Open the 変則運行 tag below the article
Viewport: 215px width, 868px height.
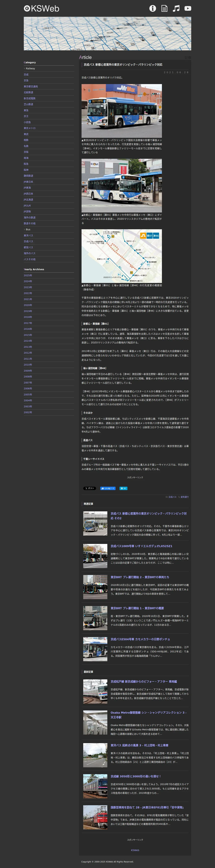(184, 497)
